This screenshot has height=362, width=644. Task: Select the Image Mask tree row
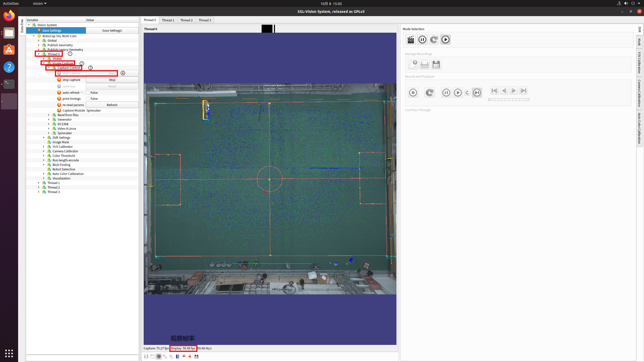tap(82, 142)
